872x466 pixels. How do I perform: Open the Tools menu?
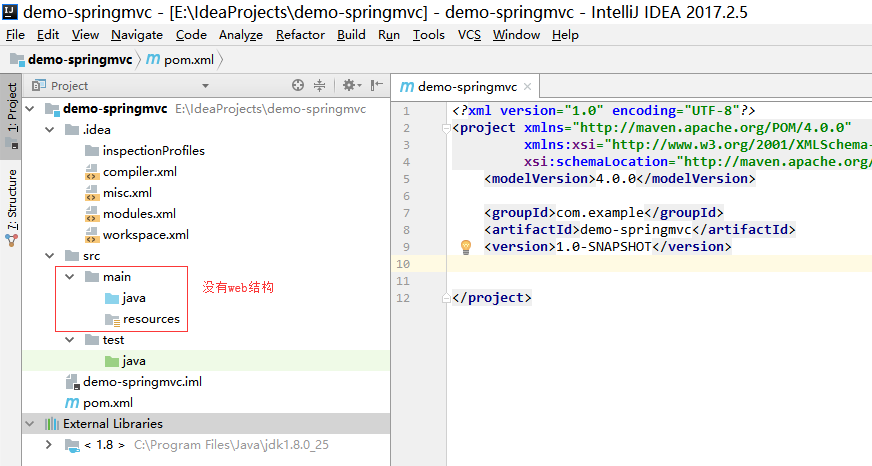coord(429,35)
